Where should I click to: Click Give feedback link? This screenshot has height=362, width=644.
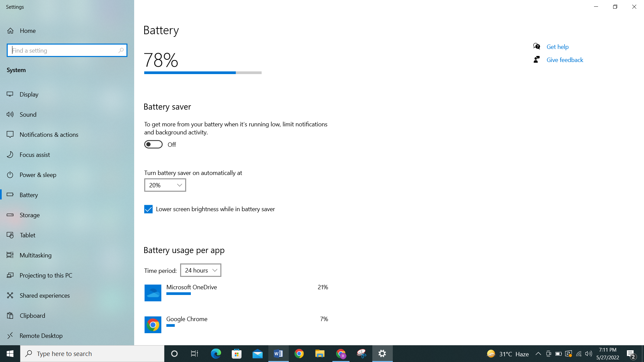pyautogui.click(x=565, y=60)
